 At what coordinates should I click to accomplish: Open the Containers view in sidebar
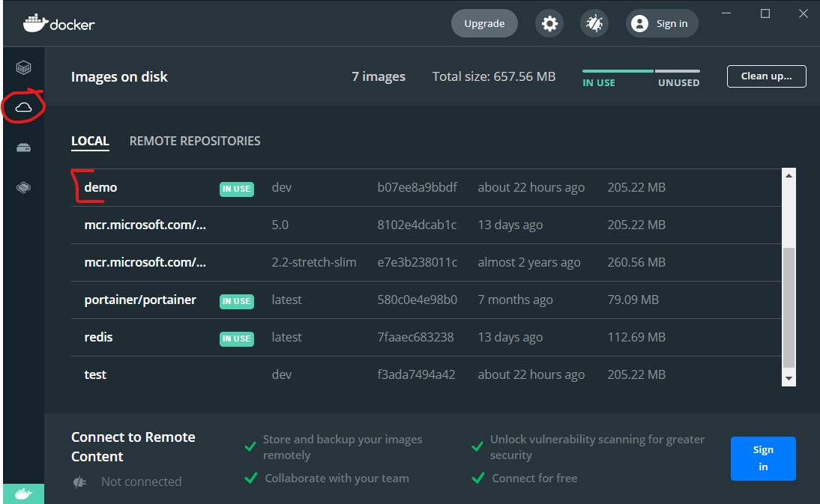pos(23,67)
